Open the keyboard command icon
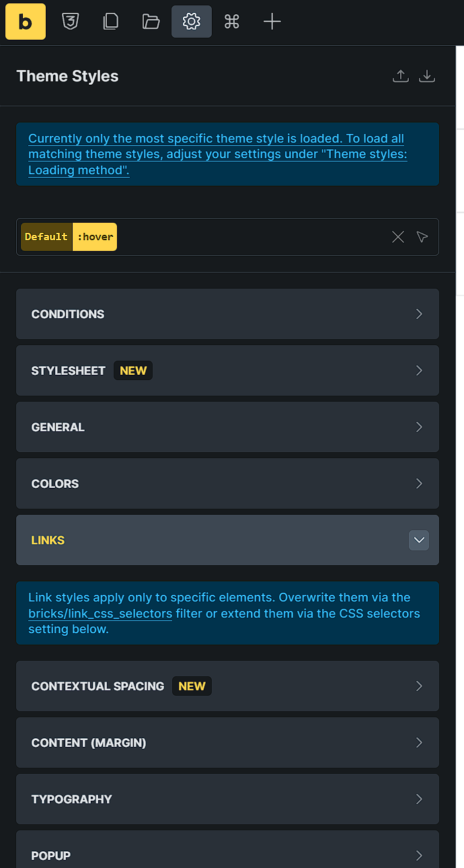Viewport: 464px width, 868px height. tap(232, 22)
